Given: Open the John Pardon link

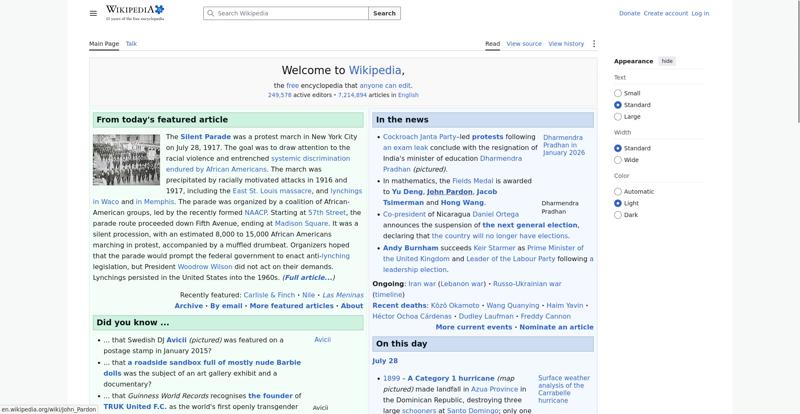Looking at the screenshot, I should (x=449, y=192).
